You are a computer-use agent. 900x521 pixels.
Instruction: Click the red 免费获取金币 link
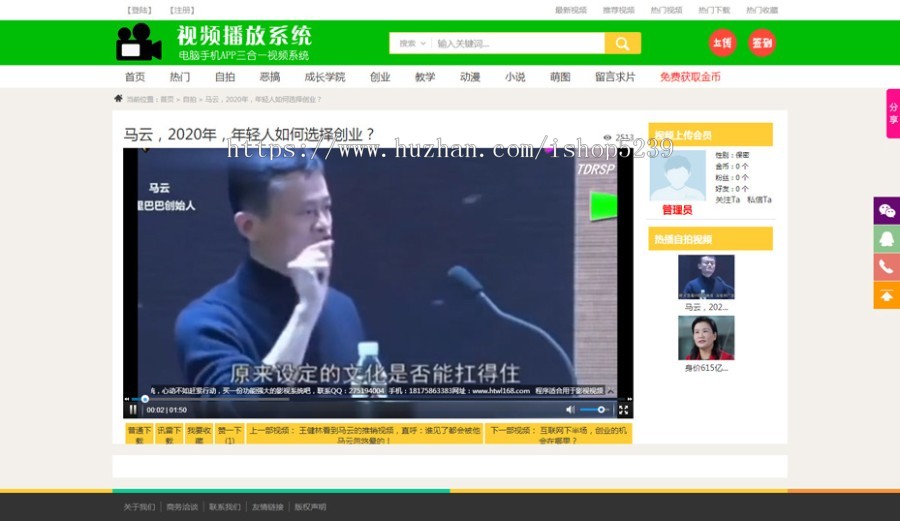click(x=690, y=77)
